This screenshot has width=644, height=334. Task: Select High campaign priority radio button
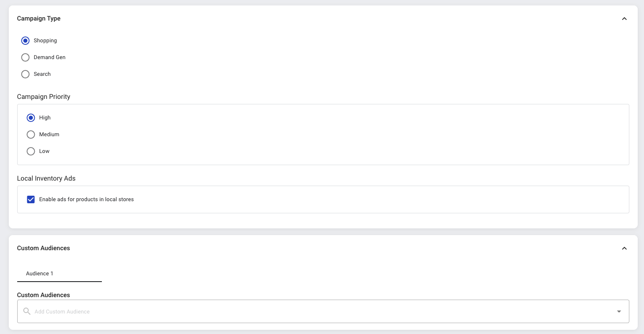31,118
